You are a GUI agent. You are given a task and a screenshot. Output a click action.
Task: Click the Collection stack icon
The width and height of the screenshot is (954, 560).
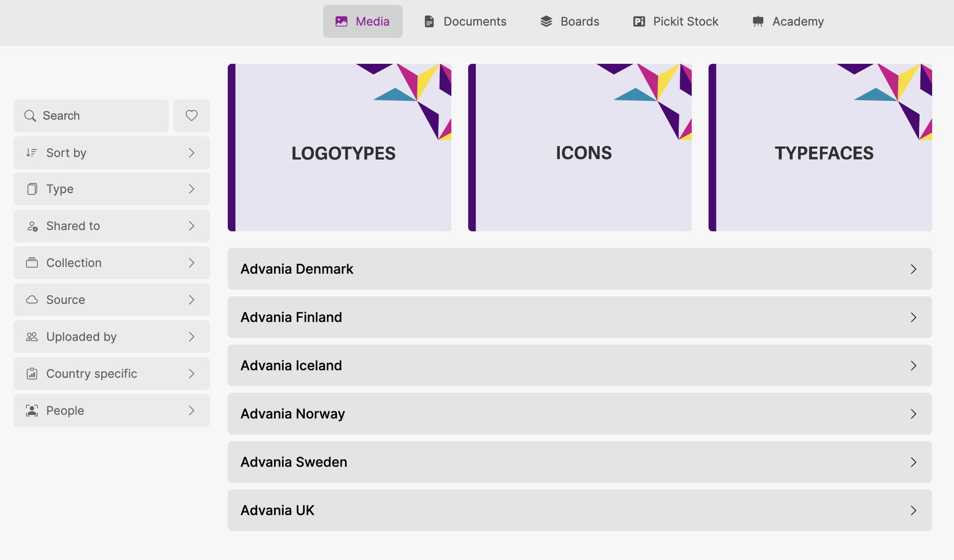tap(32, 263)
